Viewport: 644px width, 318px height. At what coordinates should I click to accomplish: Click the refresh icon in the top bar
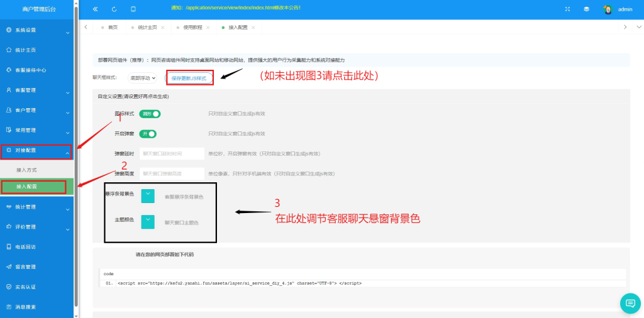click(114, 9)
